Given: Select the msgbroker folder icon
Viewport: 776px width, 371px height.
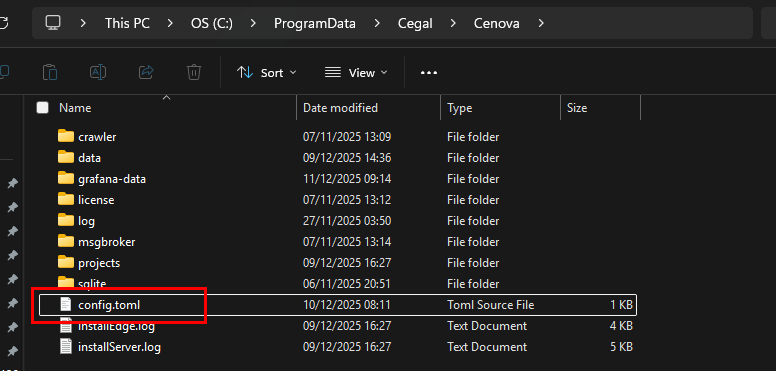Looking at the screenshot, I should tap(66, 241).
